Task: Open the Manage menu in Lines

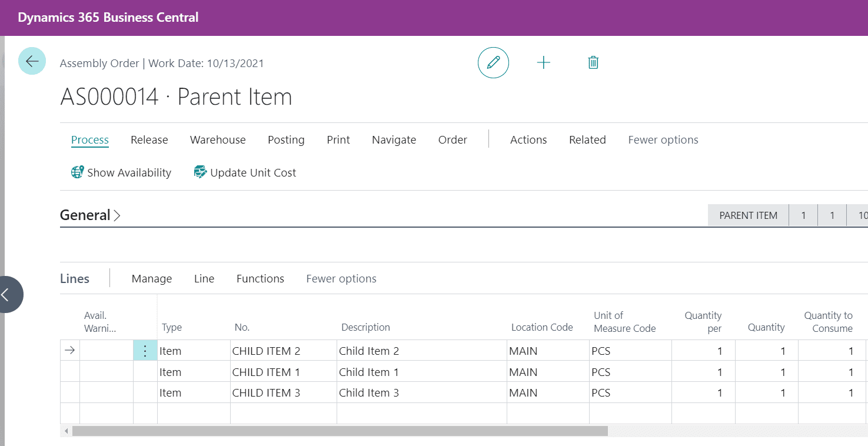Action: pyautogui.click(x=152, y=279)
